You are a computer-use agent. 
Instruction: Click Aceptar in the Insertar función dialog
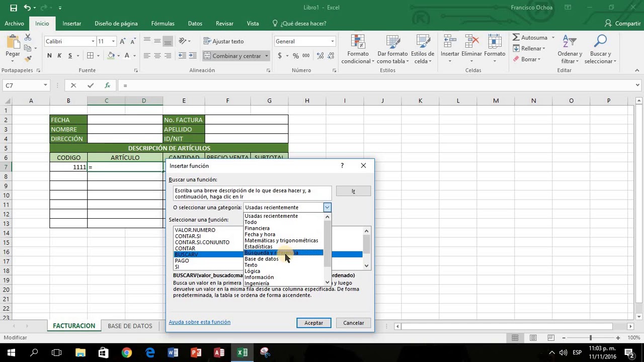point(313,323)
